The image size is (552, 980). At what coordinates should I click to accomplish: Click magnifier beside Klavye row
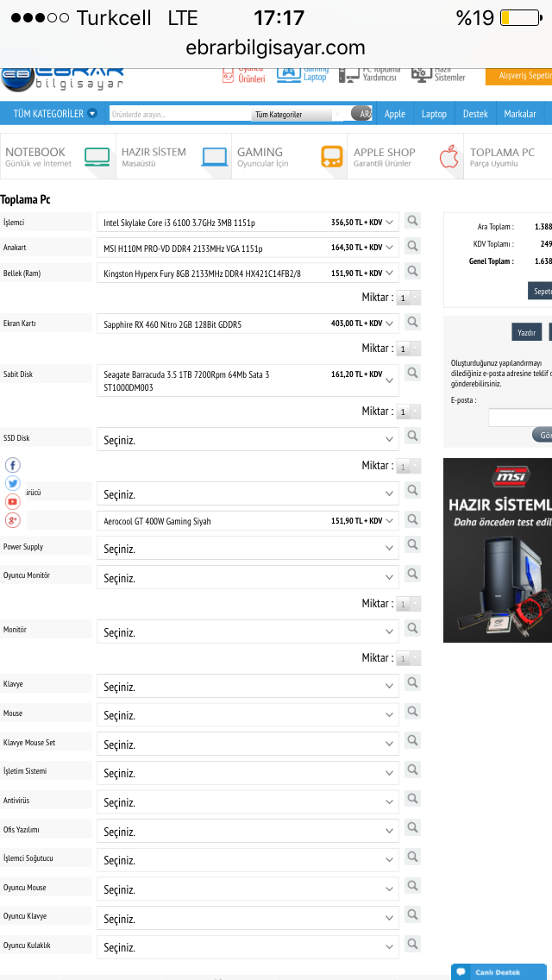tap(412, 682)
